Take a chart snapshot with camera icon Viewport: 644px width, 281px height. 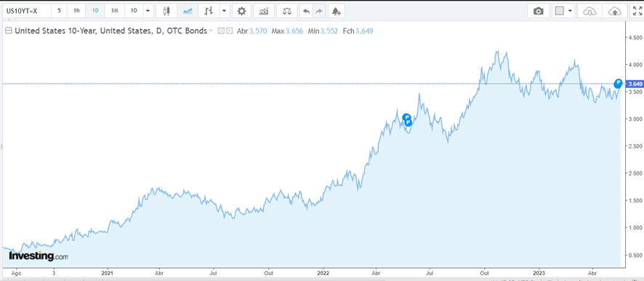point(538,11)
